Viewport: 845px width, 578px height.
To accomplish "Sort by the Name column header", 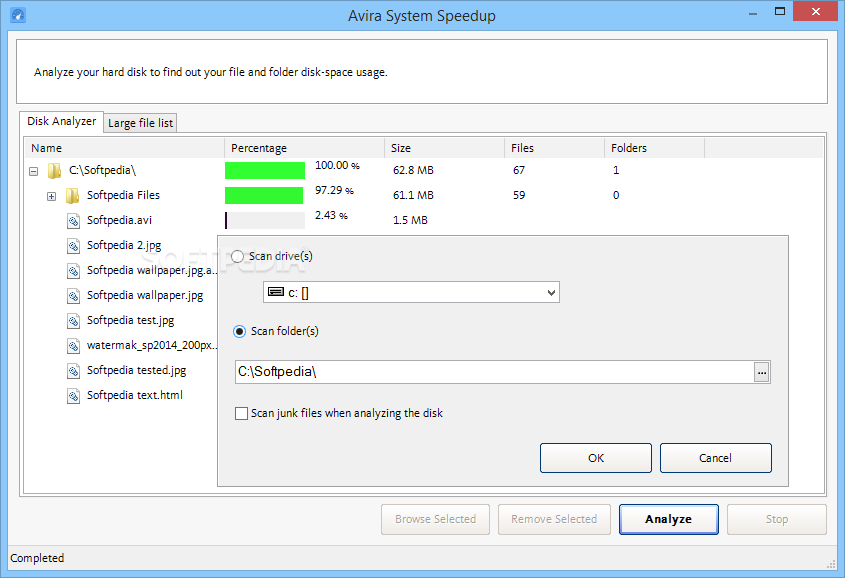I will (x=124, y=148).
